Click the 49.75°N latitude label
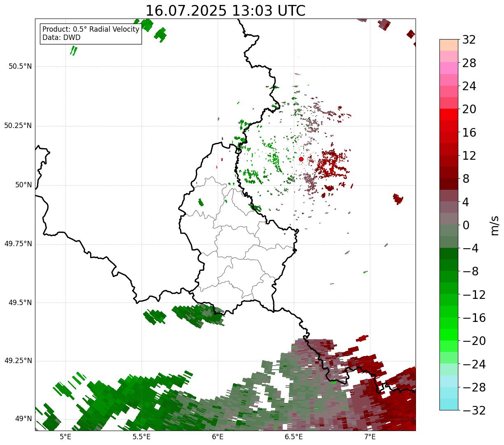 (18, 244)
